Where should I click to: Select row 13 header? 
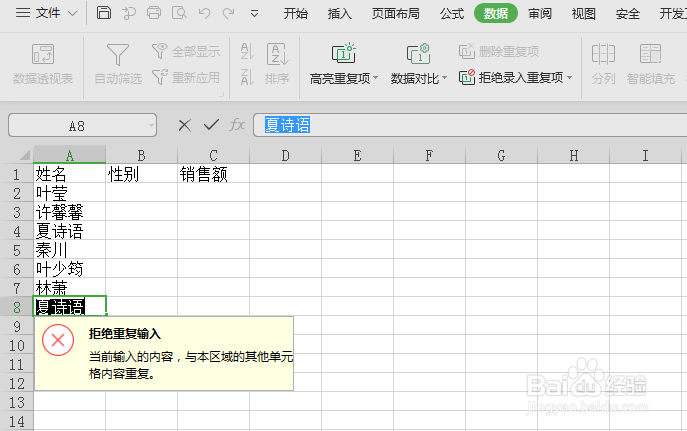[x=17, y=402]
